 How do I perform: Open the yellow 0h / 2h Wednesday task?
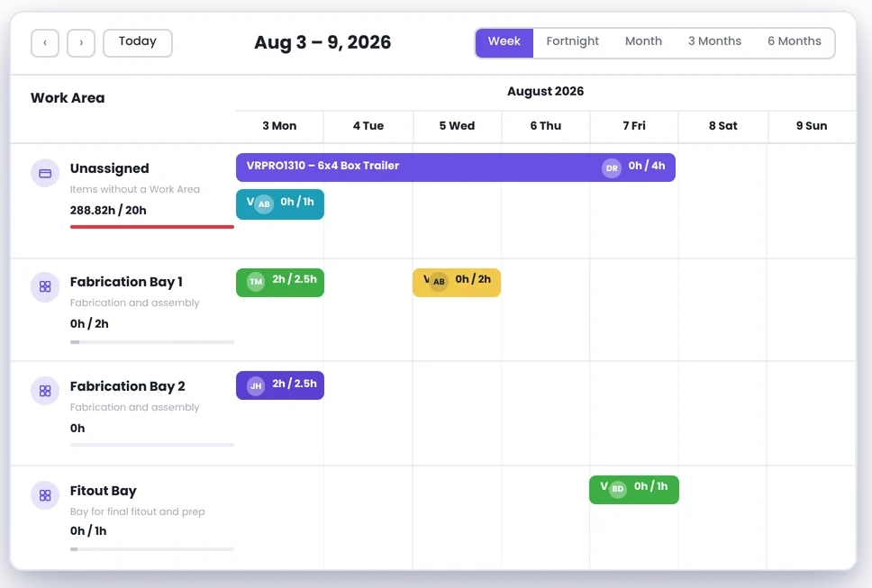[x=457, y=283]
